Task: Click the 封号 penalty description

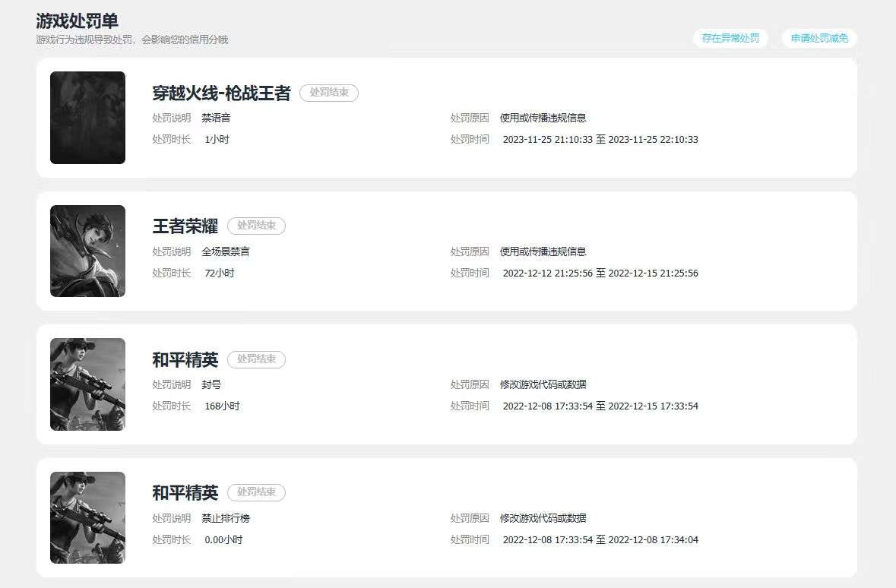Action: coord(211,384)
